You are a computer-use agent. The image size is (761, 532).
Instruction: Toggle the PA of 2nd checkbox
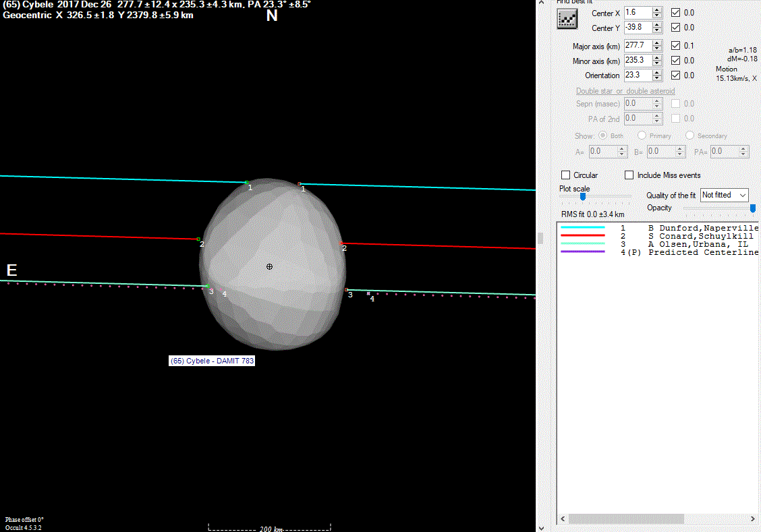pyautogui.click(x=675, y=118)
